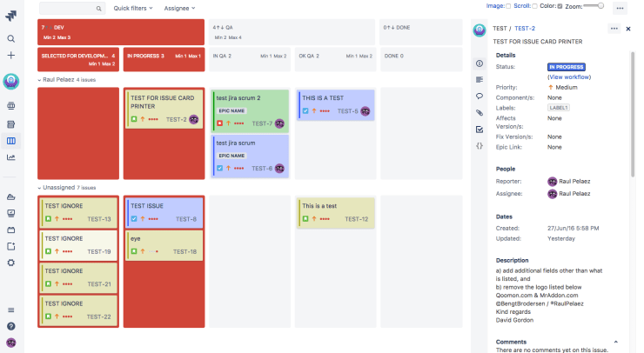Collapse the Raul Pelaez swimlane
The image size is (644, 353).
click(x=39, y=79)
